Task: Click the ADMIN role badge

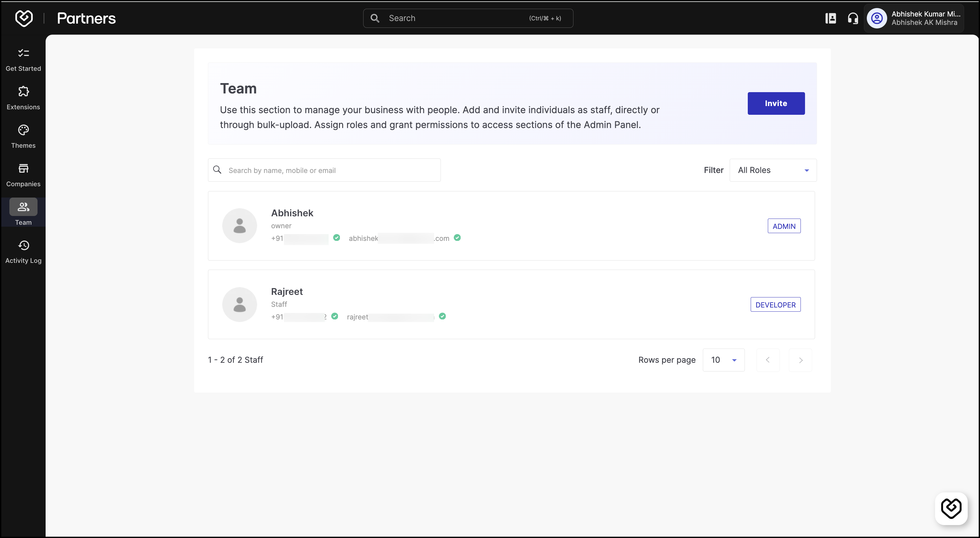Action: [x=784, y=226]
